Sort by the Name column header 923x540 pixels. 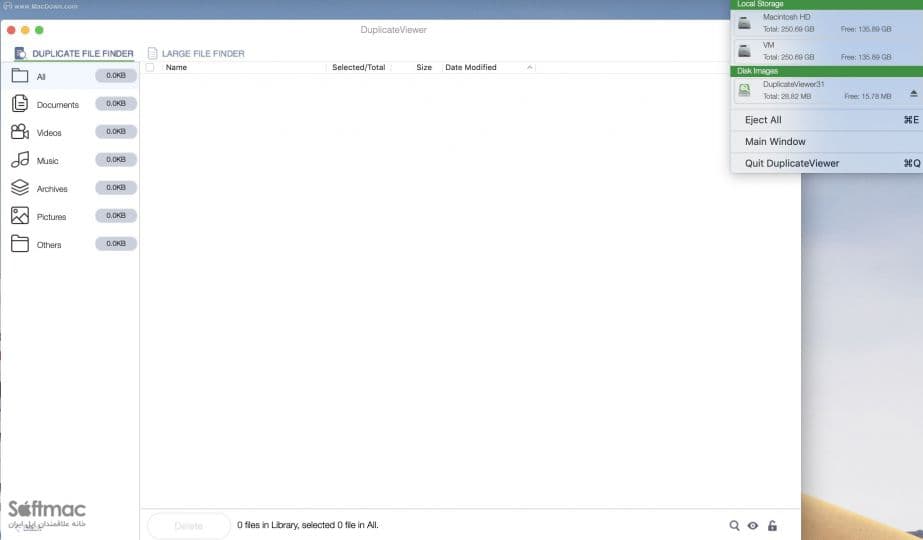coord(176,67)
